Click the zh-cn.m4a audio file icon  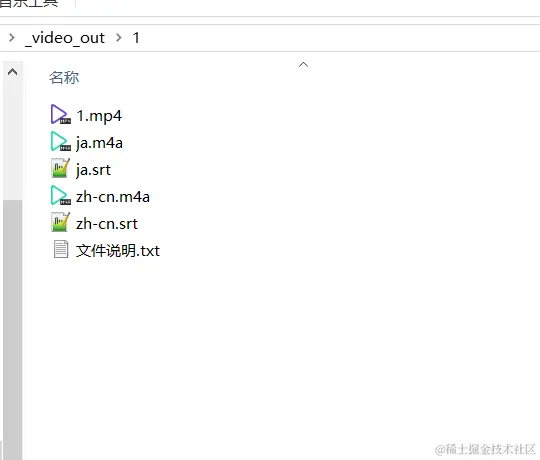(61, 196)
